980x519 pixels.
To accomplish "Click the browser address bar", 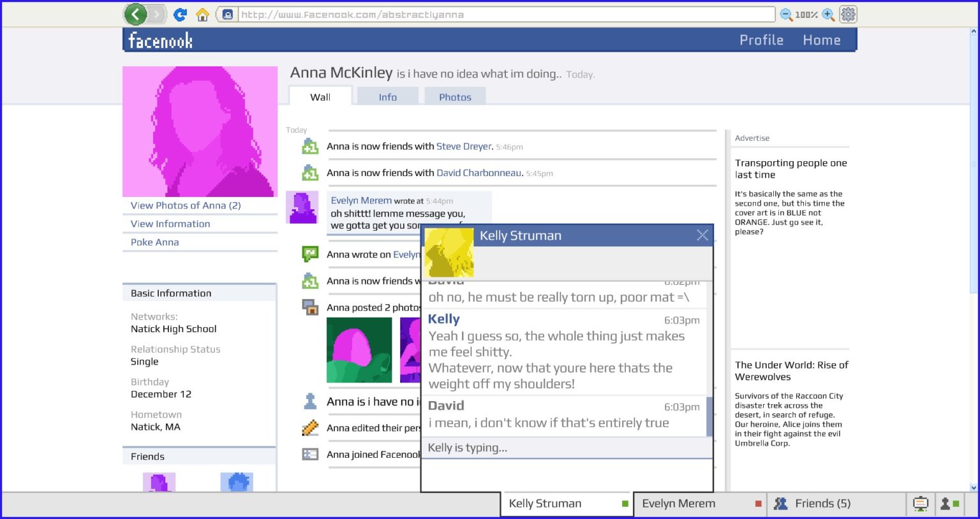I will (504, 15).
